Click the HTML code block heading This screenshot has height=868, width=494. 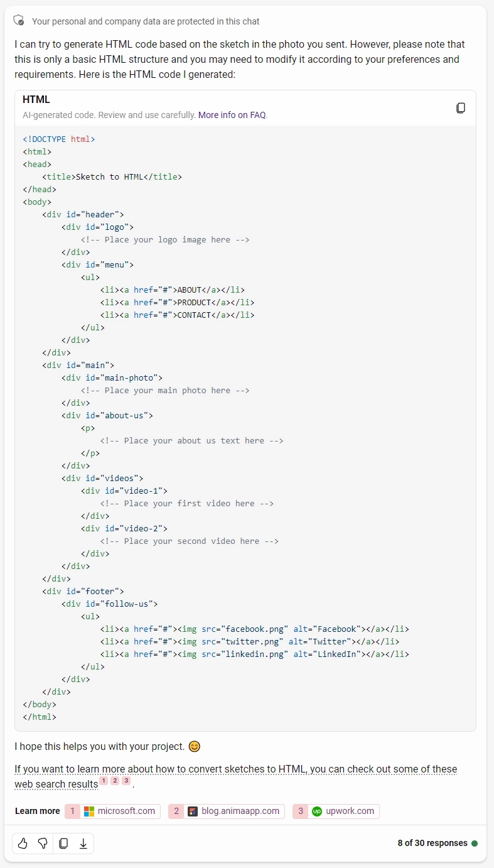click(x=36, y=99)
